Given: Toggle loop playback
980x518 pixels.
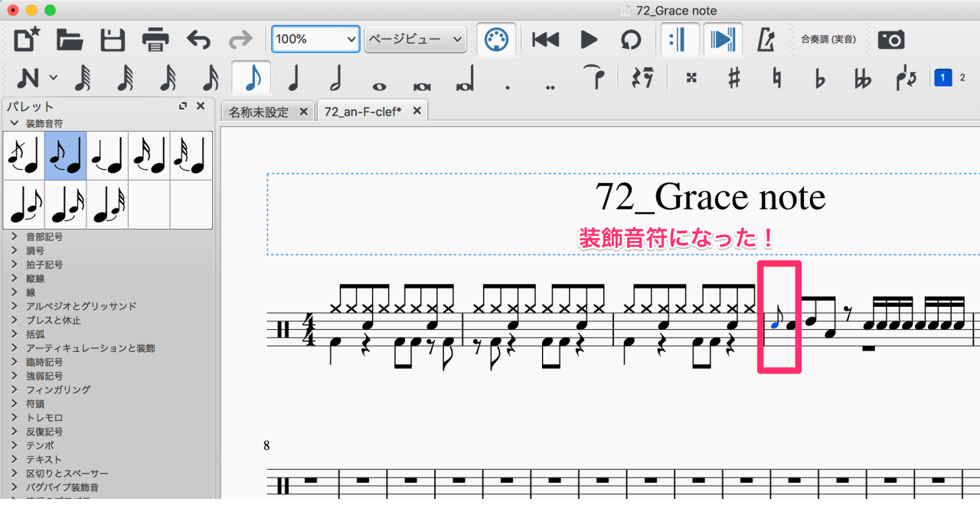Looking at the screenshot, I should (x=631, y=39).
